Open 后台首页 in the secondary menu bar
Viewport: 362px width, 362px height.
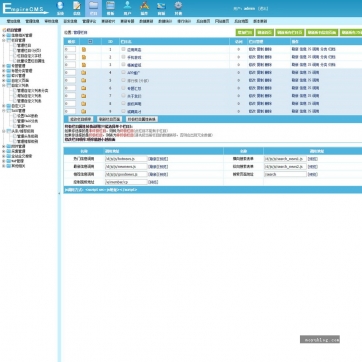coord(203,21)
